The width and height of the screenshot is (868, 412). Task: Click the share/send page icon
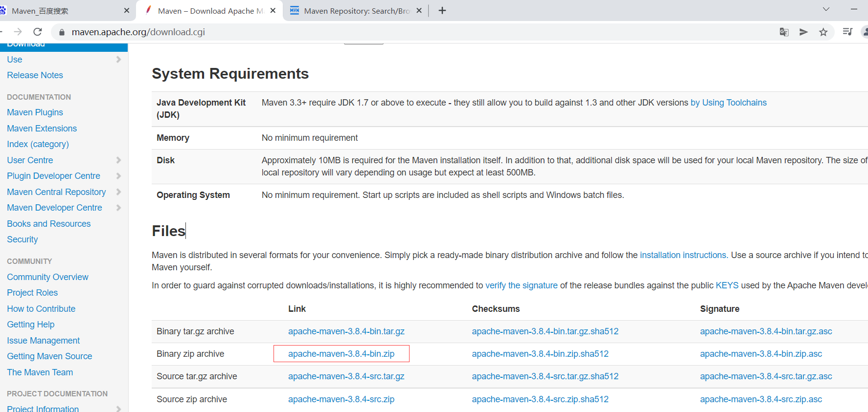point(803,32)
